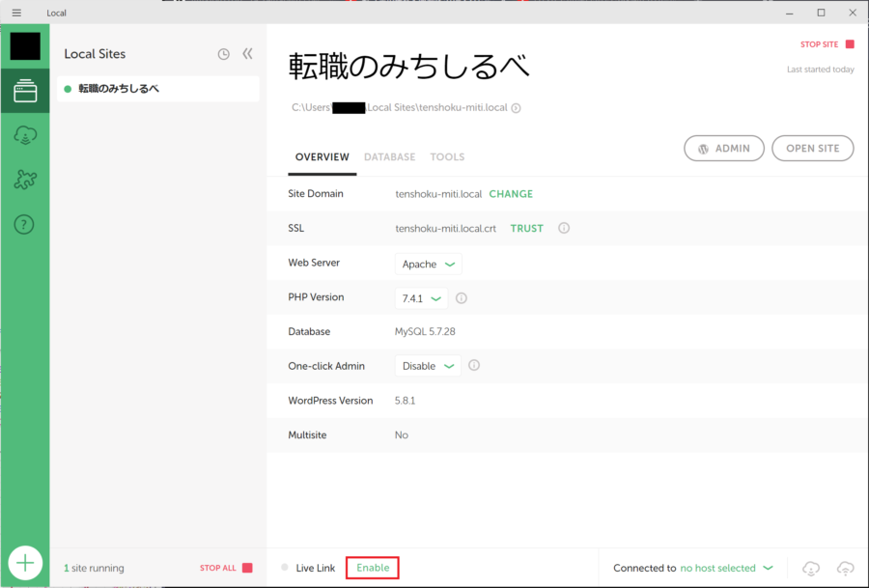
Task: Click STOP ALL button
Action: [x=226, y=568]
